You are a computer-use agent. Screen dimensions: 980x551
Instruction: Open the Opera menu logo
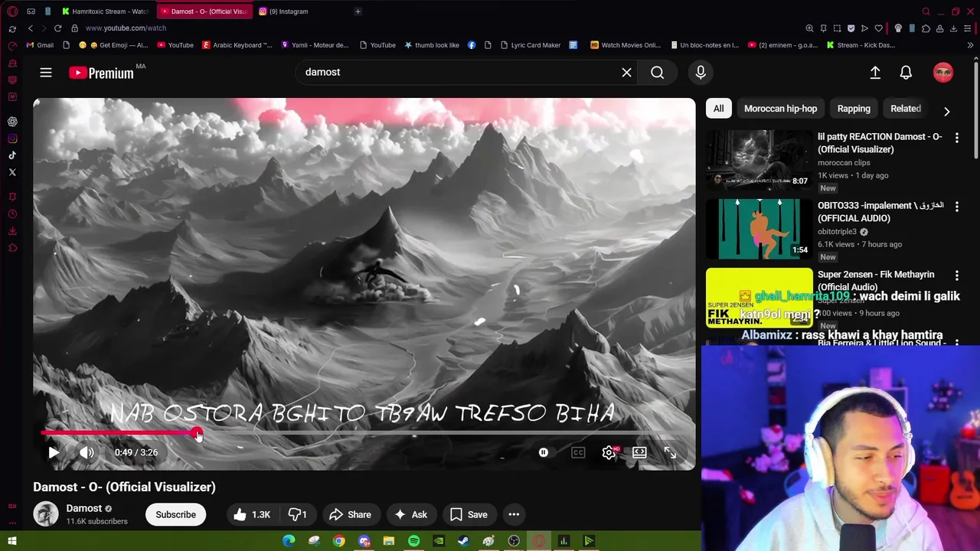coord(12,11)
